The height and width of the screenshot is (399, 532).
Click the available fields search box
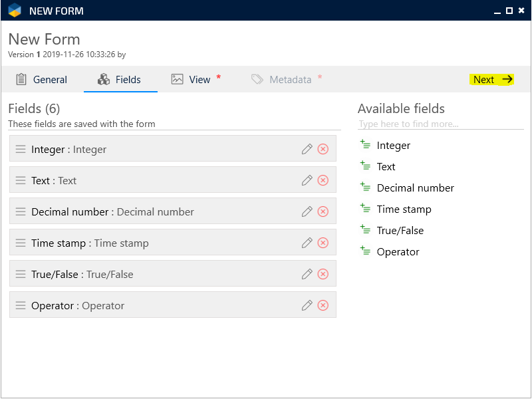pyautogui.click(x=439, y=124)
